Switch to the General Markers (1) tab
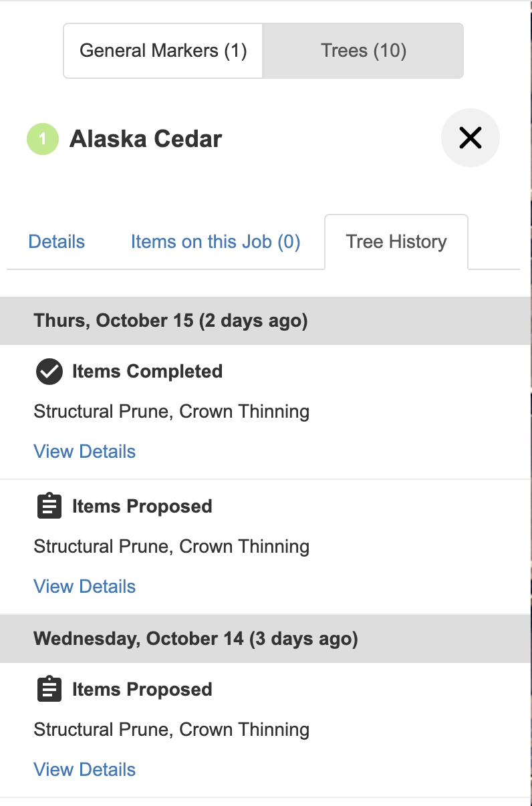 click(x=163, y=51)
